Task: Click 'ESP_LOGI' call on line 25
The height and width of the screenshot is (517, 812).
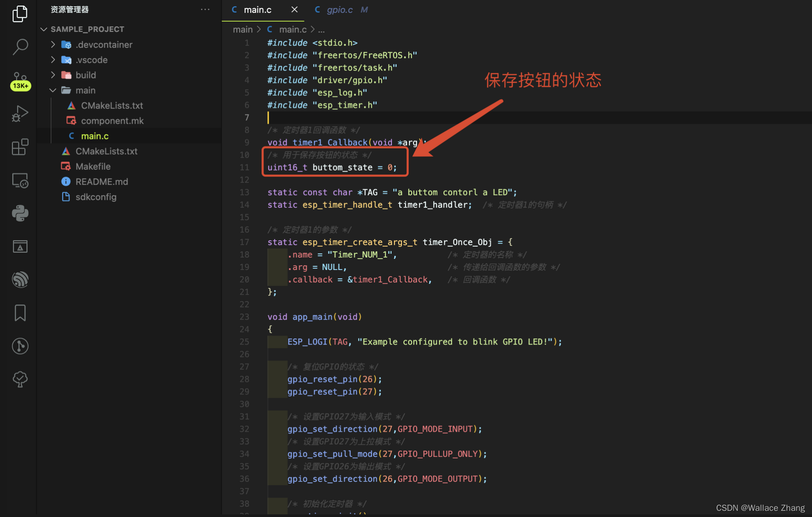Action: [308, 341]
